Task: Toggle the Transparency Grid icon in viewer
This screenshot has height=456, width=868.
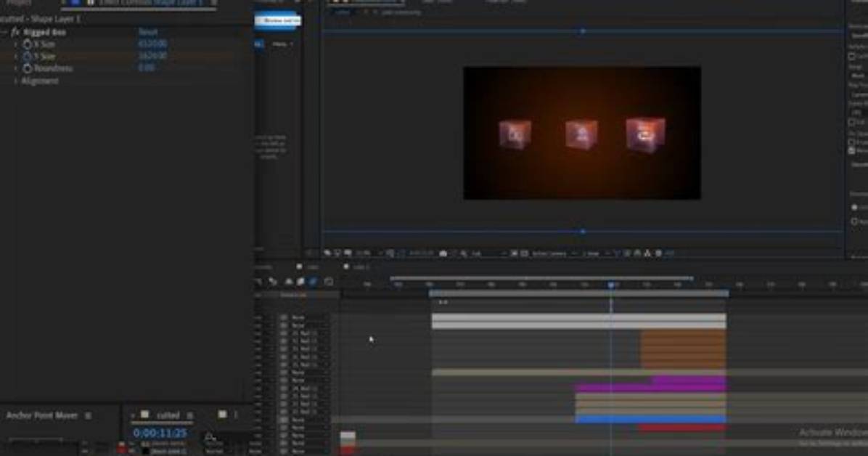Action: pos(524,253)
